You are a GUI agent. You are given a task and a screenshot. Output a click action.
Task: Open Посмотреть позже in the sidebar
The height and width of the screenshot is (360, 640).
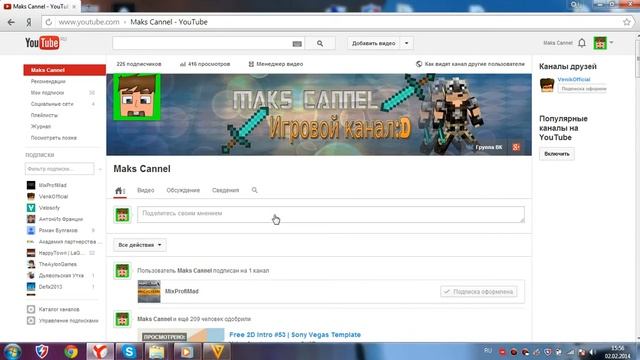tap(53, 138)
